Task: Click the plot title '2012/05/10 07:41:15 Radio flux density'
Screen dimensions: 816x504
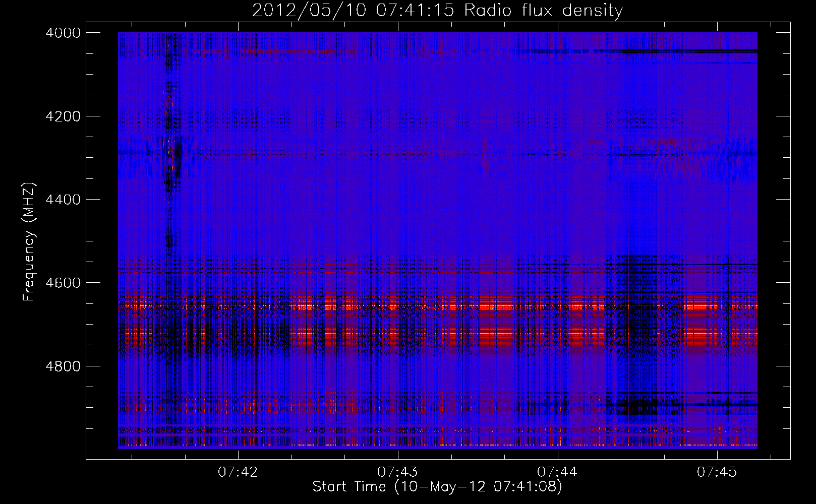Action: (437, 11)
